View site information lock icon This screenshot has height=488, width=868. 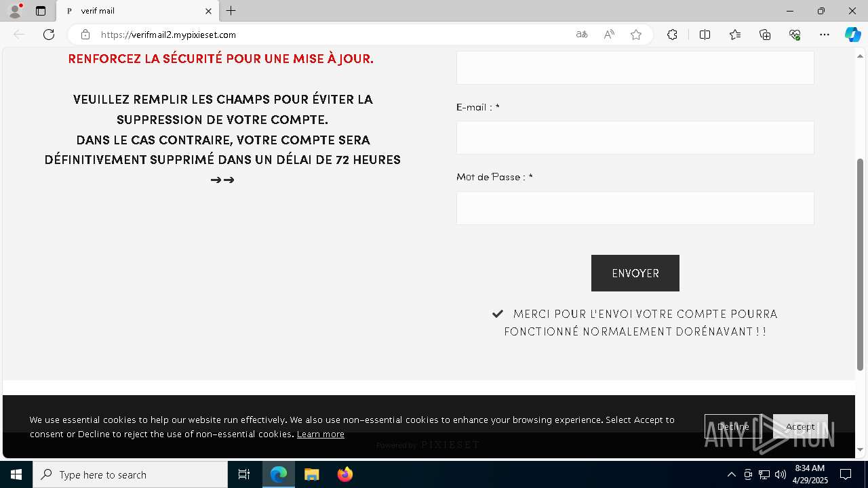[x=85, y=35]
